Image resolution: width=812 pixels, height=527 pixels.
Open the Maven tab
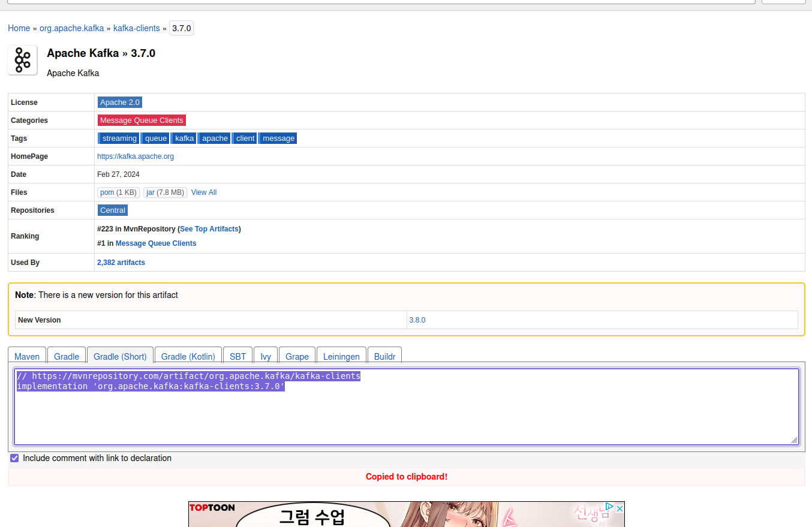(27, 356)
